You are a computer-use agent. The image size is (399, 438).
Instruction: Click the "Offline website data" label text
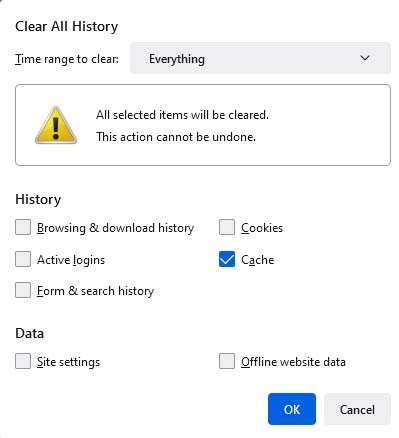pos(293,362)
